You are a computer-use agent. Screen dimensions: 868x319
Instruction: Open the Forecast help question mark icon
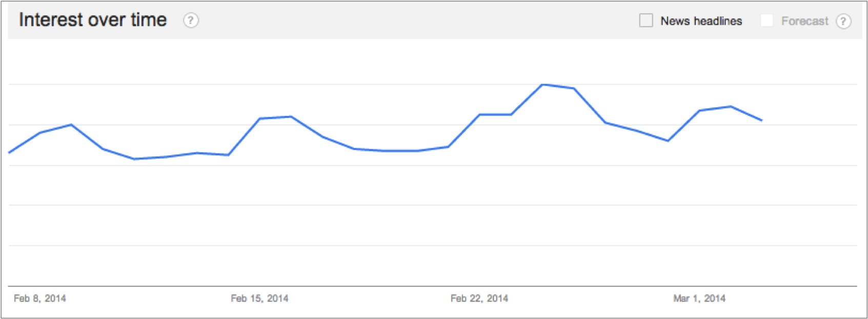click(x=843, y=21)
